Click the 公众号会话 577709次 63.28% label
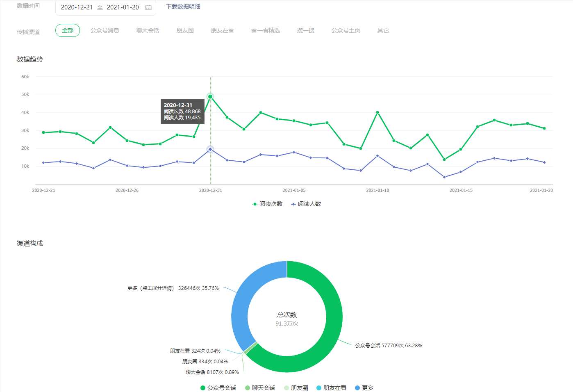This screenshot has width=573, height=392. pos(389,346)
